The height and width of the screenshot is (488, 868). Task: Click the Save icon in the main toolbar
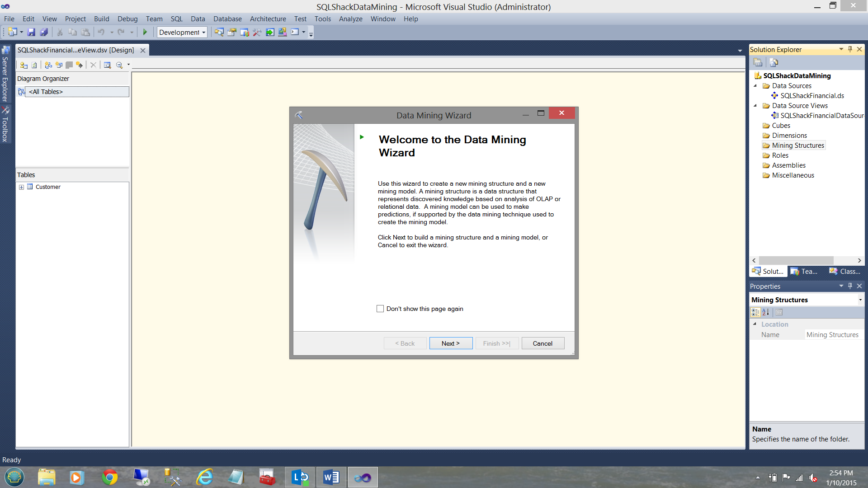pos(31,32)
